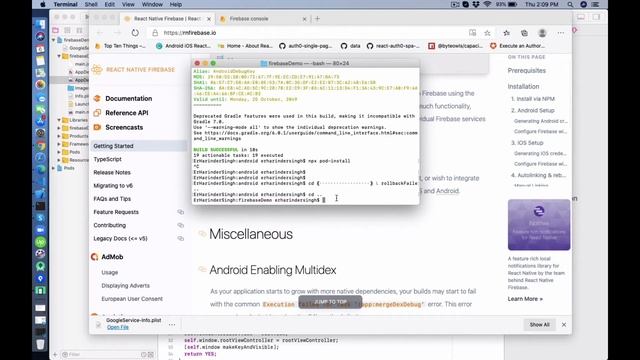Open the Window menu
Viewport: 640px width, 360px height.
click(152, 4)
